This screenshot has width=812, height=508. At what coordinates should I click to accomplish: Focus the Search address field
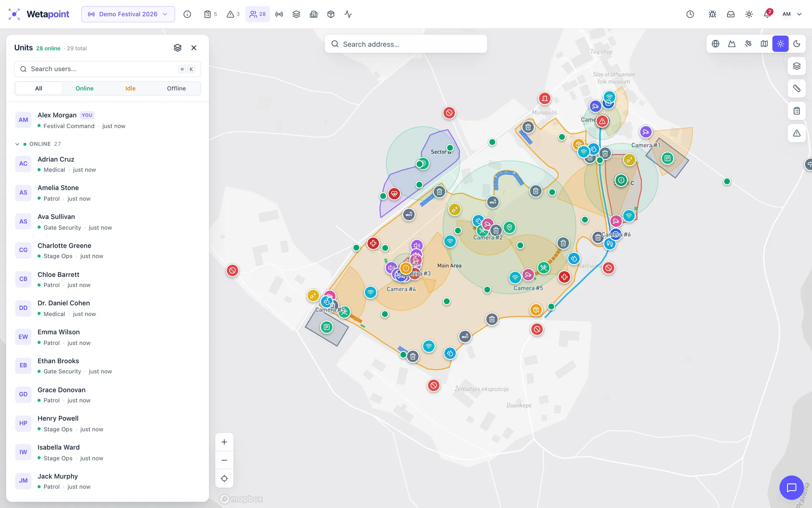406,44
